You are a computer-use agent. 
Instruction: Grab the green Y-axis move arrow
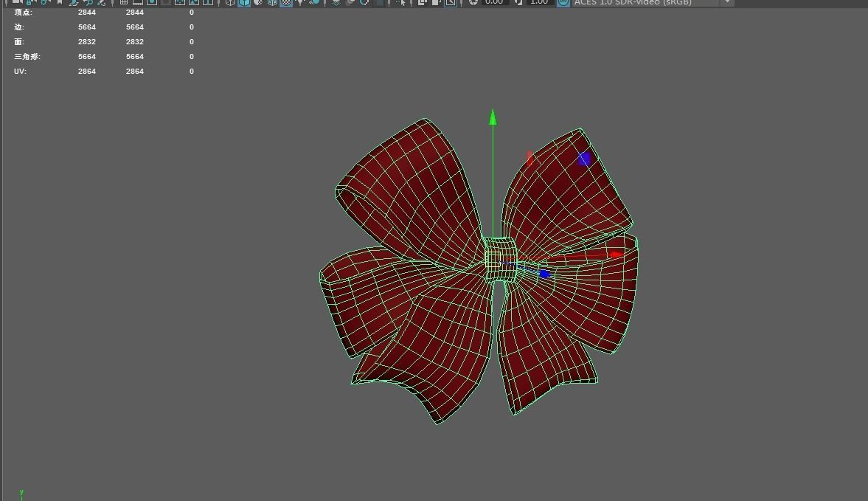click(493, 117)
